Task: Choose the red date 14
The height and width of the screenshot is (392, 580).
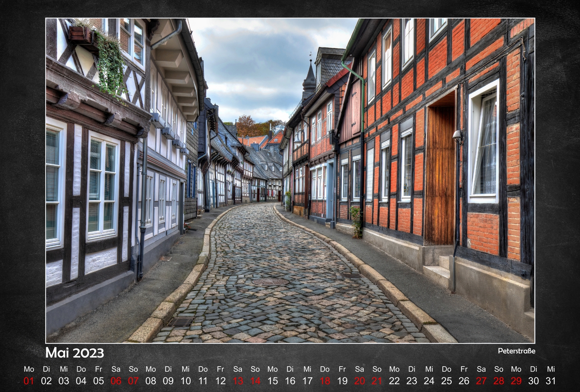Action: coord(255,381)
